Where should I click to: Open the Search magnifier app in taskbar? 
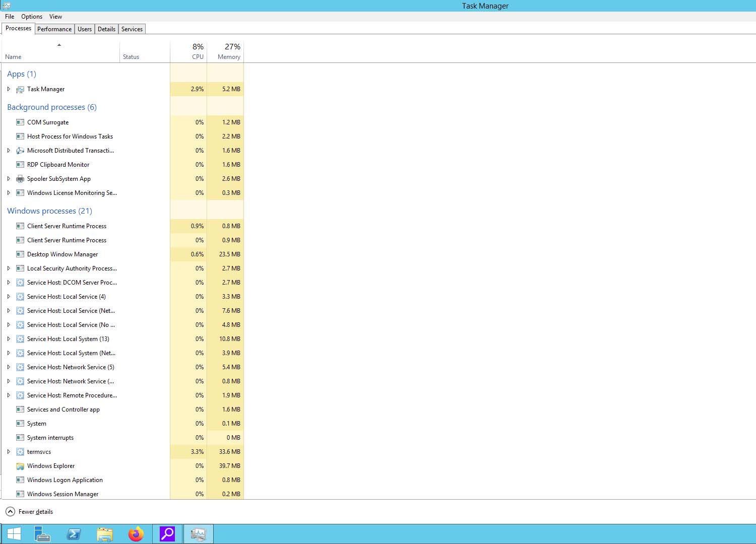[x=167, y=534]
